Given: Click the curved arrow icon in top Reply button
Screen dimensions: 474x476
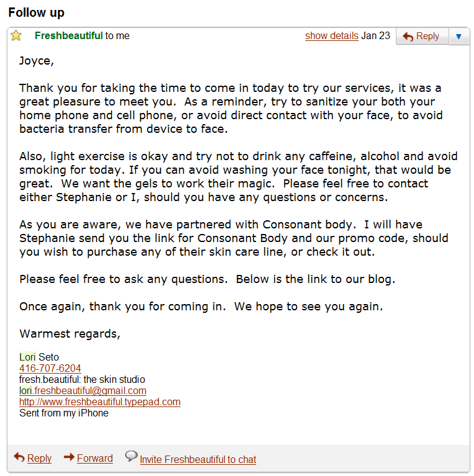Looking at the screenshot, I should click(408, 37).
